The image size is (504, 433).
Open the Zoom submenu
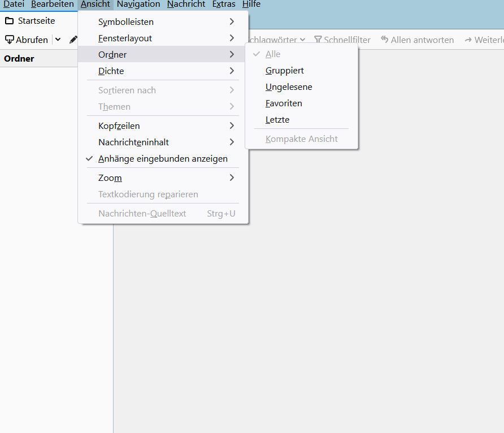pyautogui.click(x=163, y=178)
